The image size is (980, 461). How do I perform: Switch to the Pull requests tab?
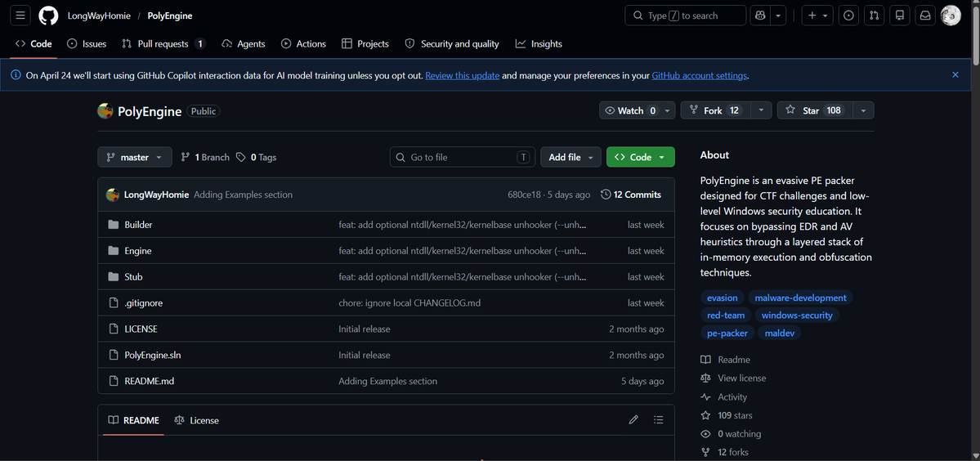click(x=163, y=43)
